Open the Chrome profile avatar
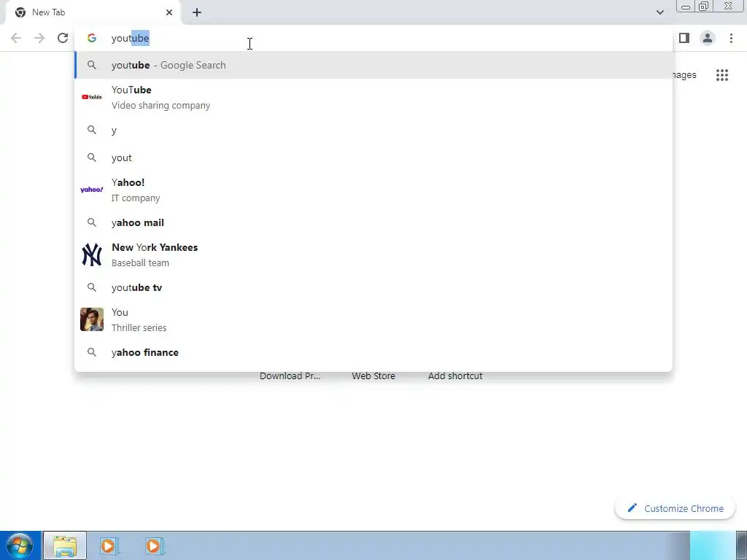 point(708,38)
